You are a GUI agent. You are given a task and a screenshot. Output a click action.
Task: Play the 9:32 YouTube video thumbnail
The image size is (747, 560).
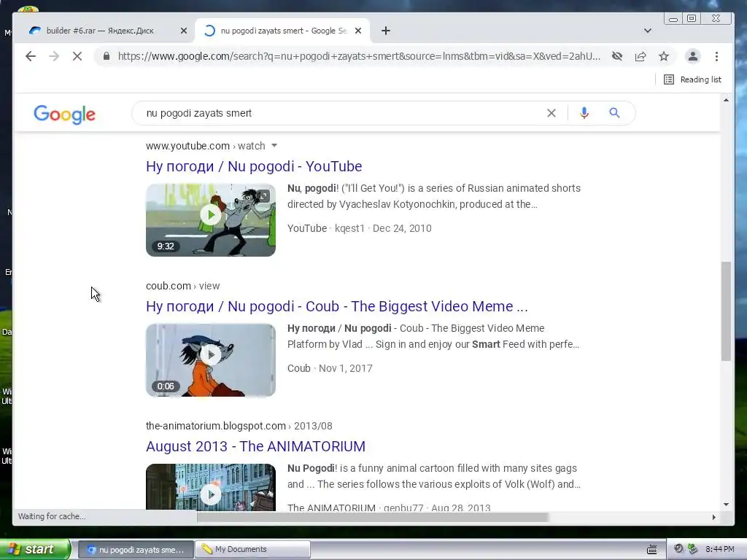[x=211, y=220]
